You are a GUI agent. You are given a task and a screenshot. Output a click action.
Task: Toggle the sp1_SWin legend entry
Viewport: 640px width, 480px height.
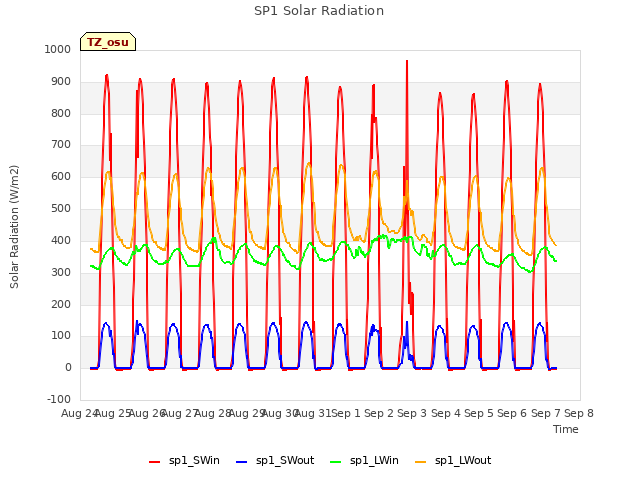[184, 461]
